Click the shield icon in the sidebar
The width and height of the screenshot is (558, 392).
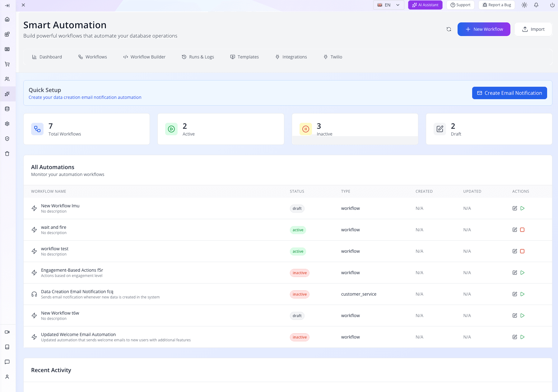7,139
